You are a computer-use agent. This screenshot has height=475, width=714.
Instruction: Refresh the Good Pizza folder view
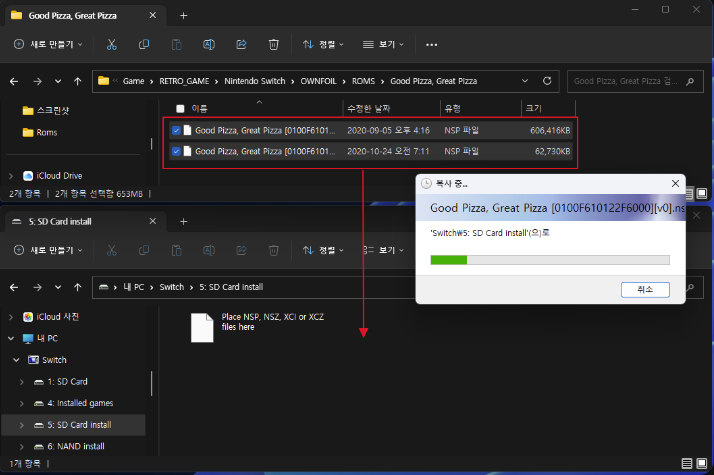tap(547, 81)
